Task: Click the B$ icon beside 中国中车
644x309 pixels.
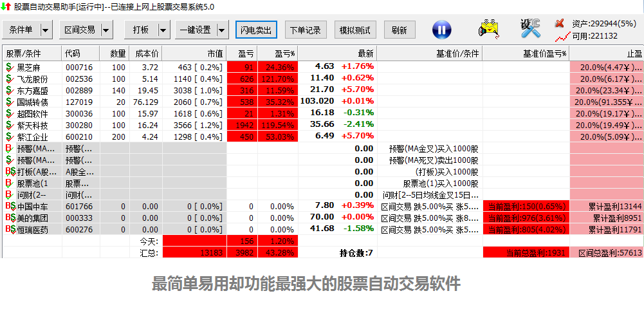Action: 11,206
